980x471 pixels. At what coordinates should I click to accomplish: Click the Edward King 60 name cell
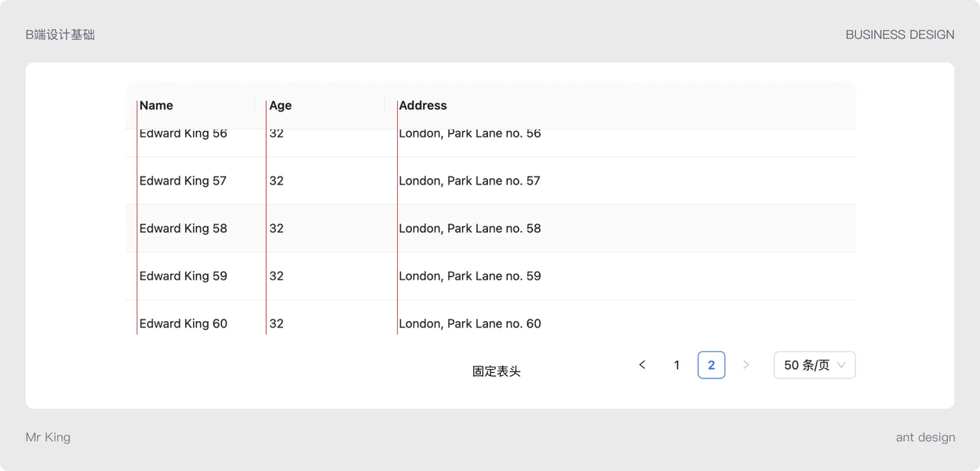click(x=184, y=323)
